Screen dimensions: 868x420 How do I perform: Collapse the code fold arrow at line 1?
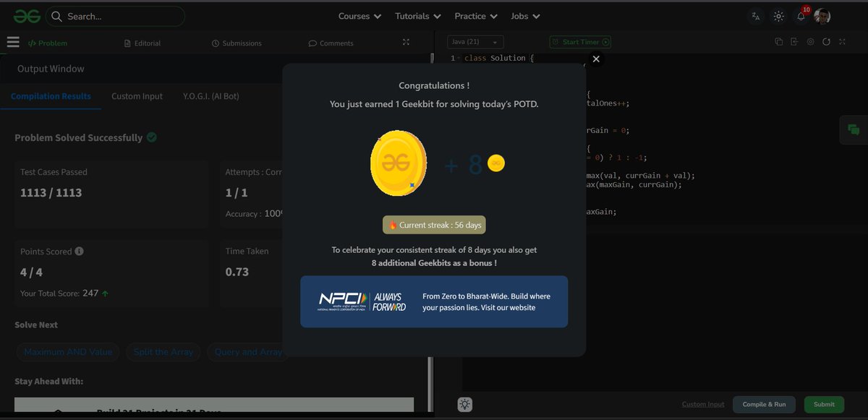[x=459, y=59]
